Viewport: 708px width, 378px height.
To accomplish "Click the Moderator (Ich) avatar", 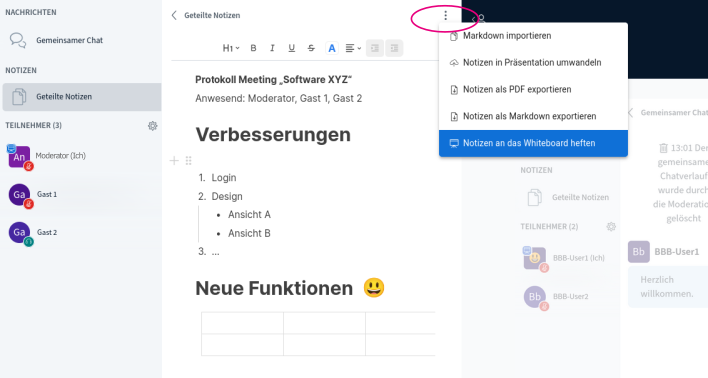I will [x=19, y=157].
